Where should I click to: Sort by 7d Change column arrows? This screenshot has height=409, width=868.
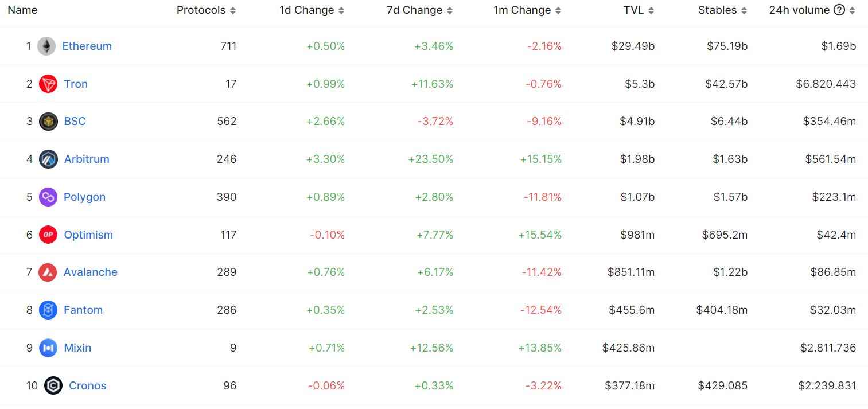[450, 11]
